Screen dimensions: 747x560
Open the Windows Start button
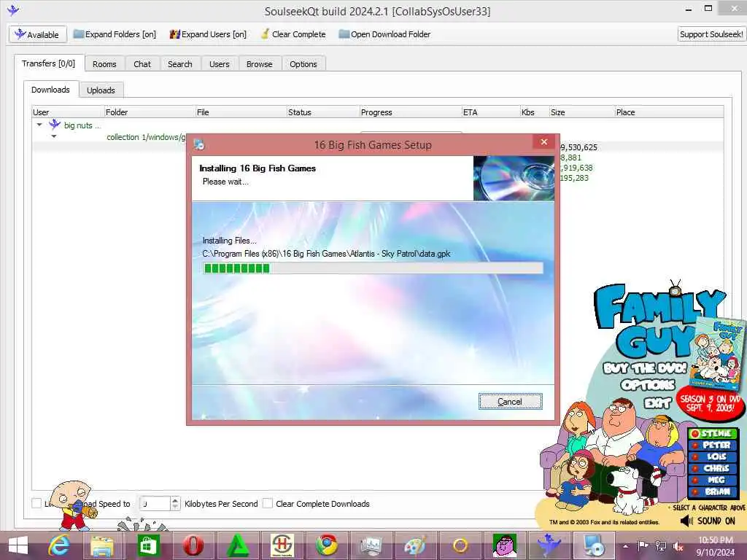tap(18, 545)
